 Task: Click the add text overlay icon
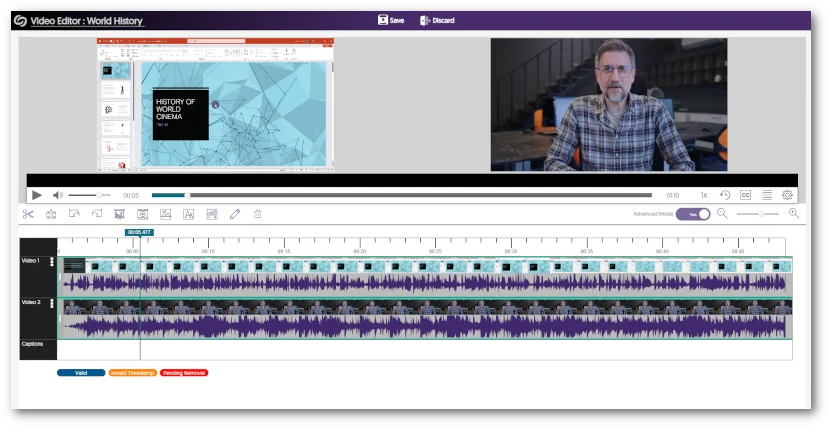tap(188, 214)
